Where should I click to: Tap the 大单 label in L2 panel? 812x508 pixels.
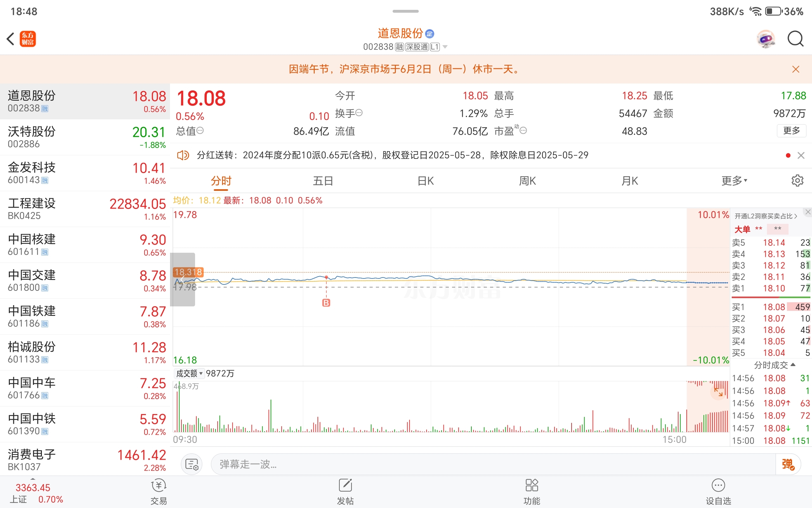(x=742, y=229)
